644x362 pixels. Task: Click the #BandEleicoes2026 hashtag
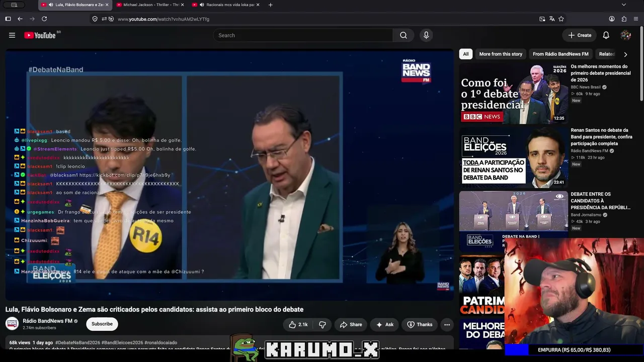[122, 342]
